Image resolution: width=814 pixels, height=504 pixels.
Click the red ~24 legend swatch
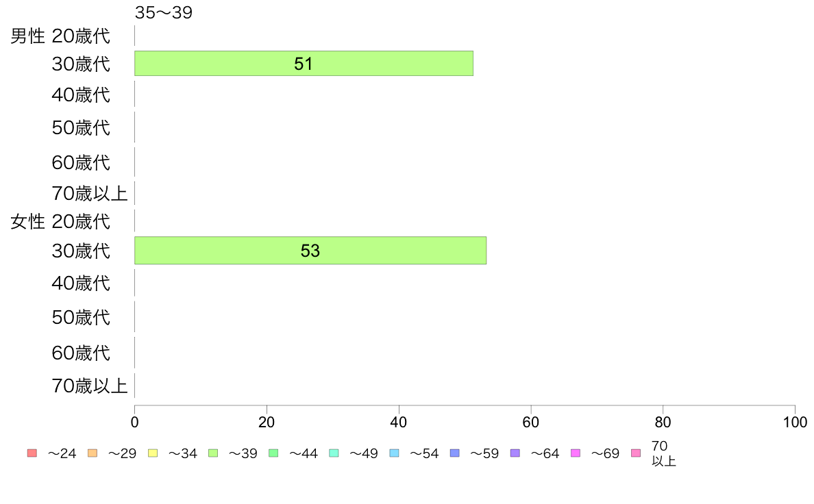[x=32, y=453]
